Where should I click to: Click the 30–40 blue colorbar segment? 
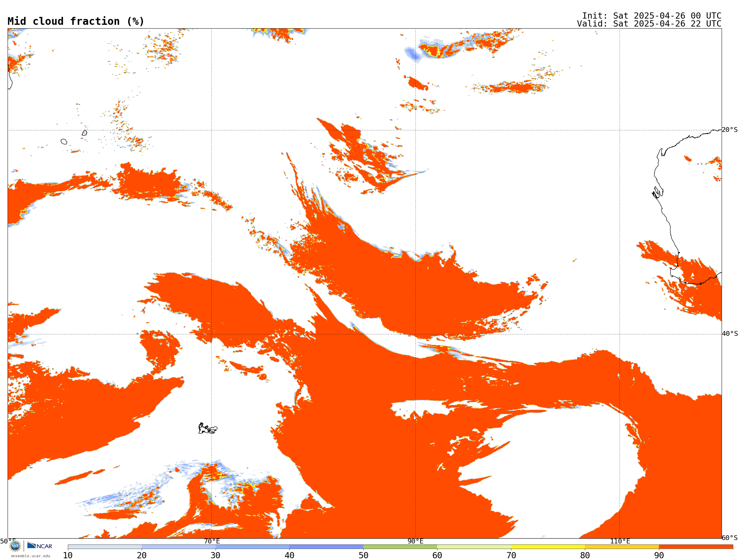(x=252, y=547)
